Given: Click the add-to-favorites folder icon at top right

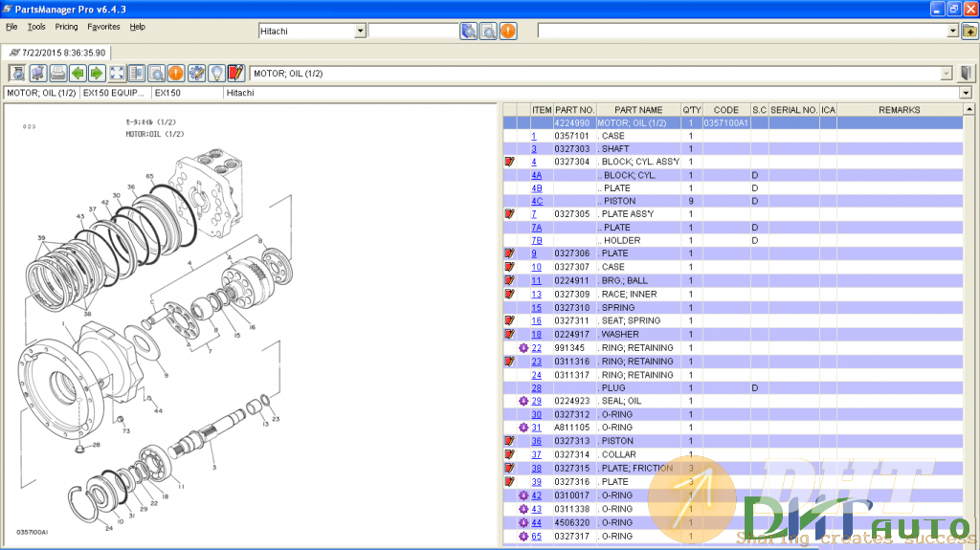Looking at the screenshot, I should (x=969, y=31).
